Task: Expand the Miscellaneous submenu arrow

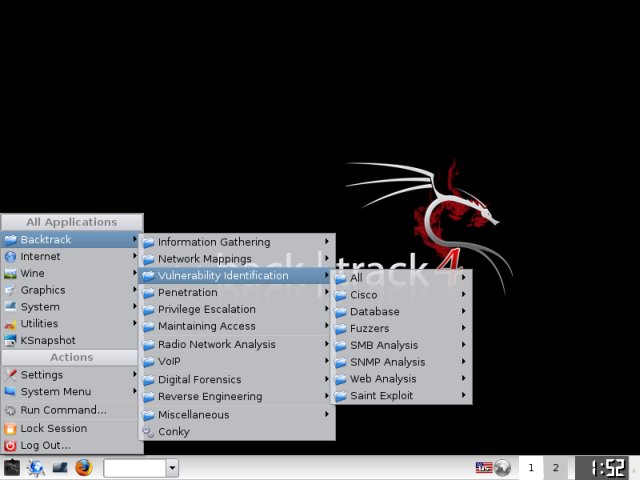Action: click(x=327, y=414)
